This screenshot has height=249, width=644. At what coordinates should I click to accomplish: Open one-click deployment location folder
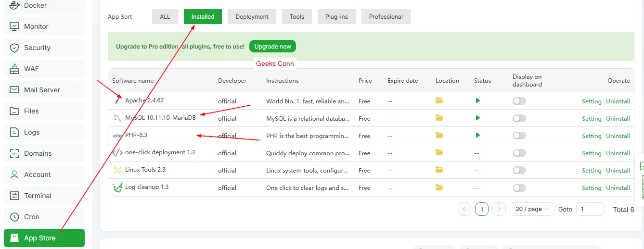(x=439, y=152)
